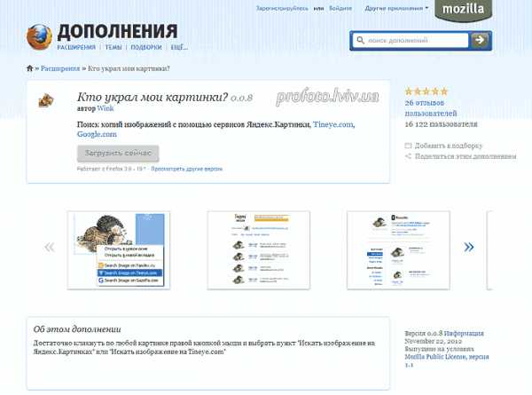Open the Другие приложения dropdown
Screen dimensions: 532x395
tap(396, 8)
